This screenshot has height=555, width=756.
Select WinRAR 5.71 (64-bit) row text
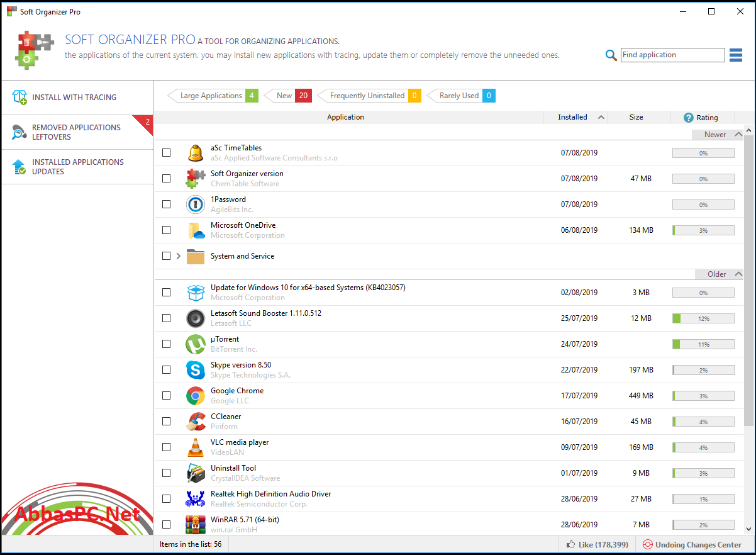point(245,520)
